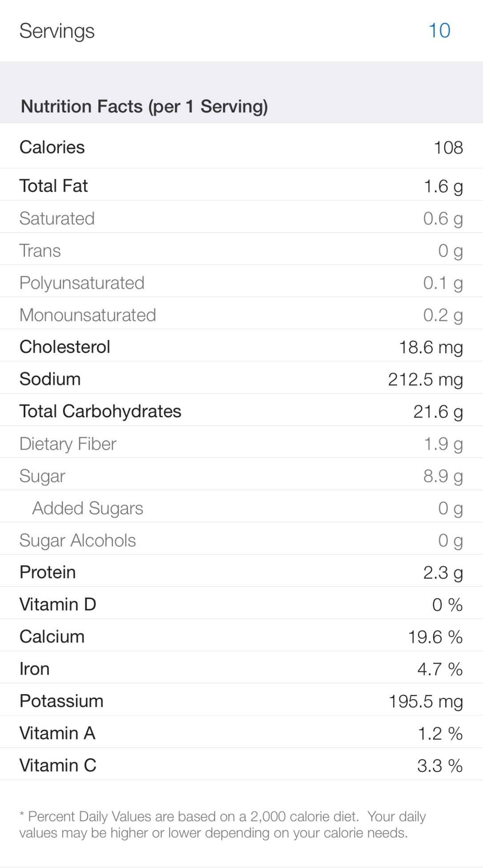The height and width of the screenshot is (868, 483).
Task: Select the Dietary Fiber row
Action: 241,444
